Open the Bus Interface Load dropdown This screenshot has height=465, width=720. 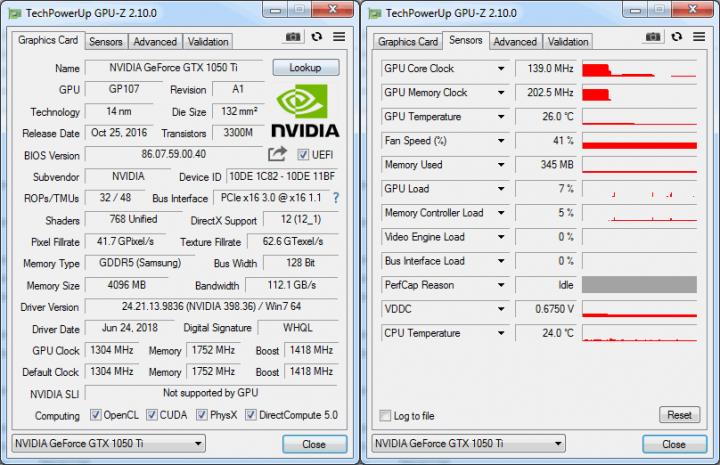[x=501, y=261]
